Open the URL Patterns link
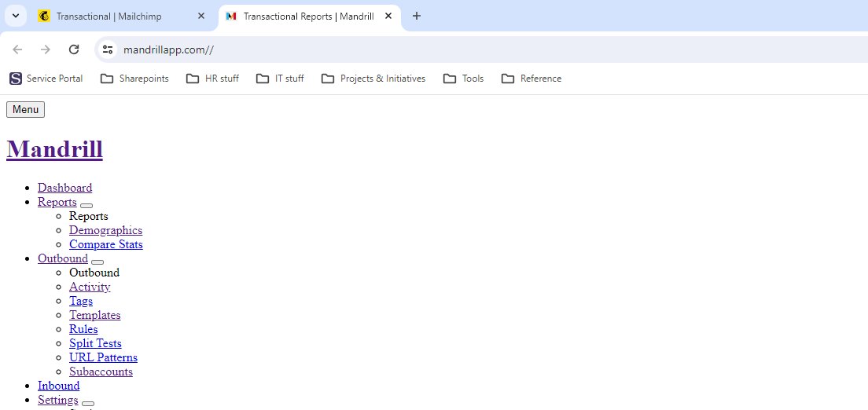Screen dimensions: 868x410 103,357
